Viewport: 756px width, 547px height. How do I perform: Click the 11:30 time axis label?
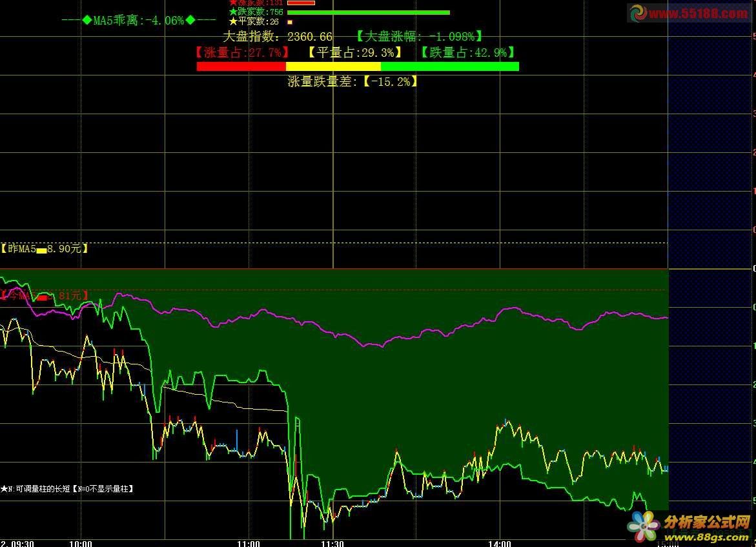tap(332, 544)
